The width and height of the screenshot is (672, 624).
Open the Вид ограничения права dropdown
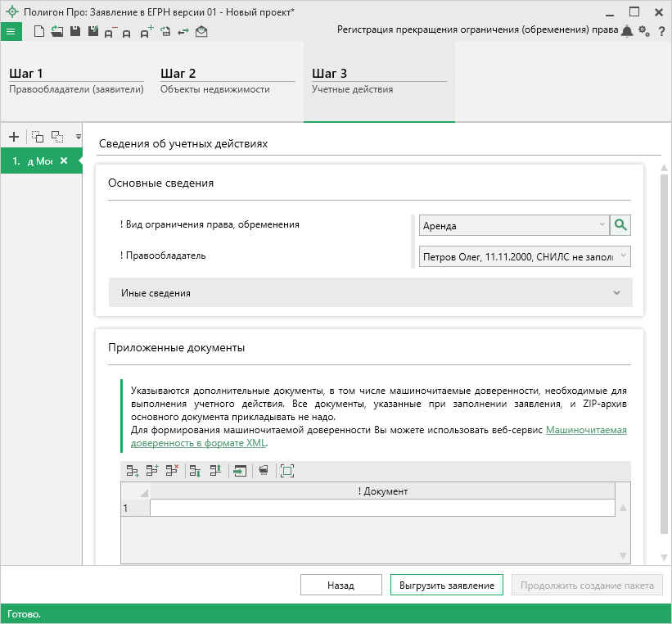[602, 225]
